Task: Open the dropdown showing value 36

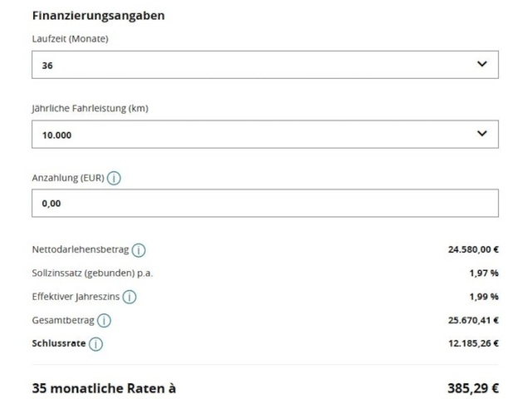Action: point(265,65)
